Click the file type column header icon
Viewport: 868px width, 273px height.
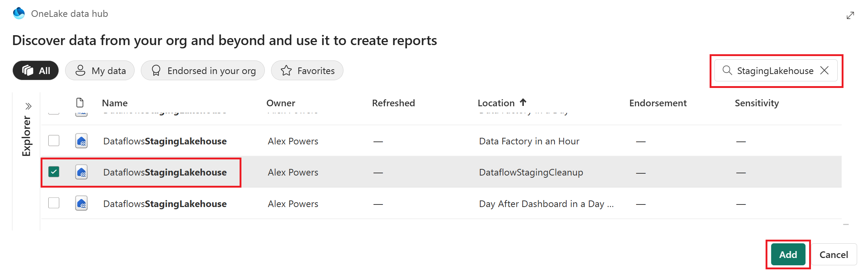[80, 103]
